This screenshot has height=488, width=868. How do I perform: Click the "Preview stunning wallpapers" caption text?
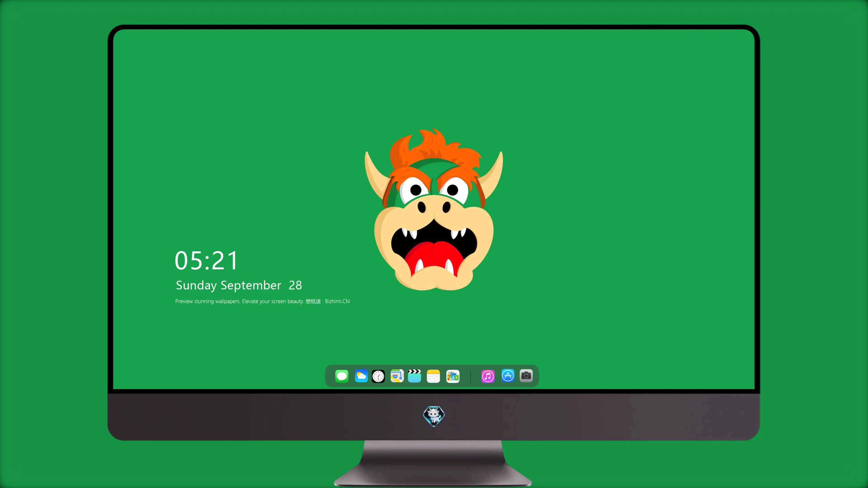click(262, 301)
